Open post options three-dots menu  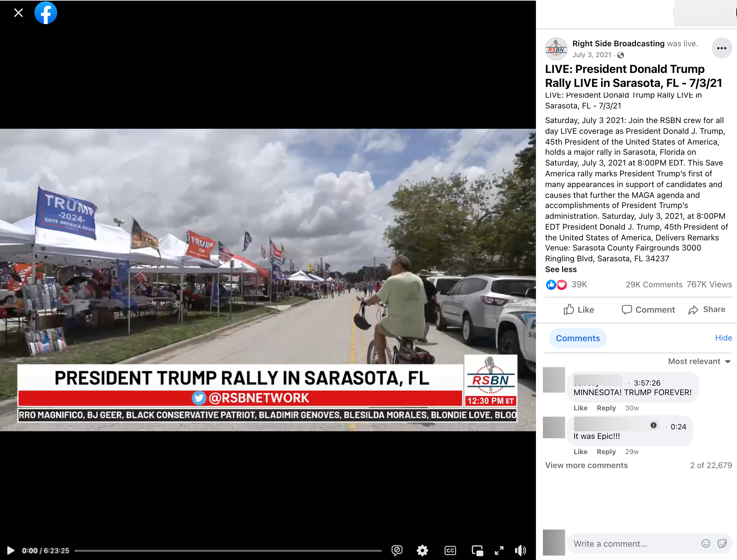tap(721, 48)
